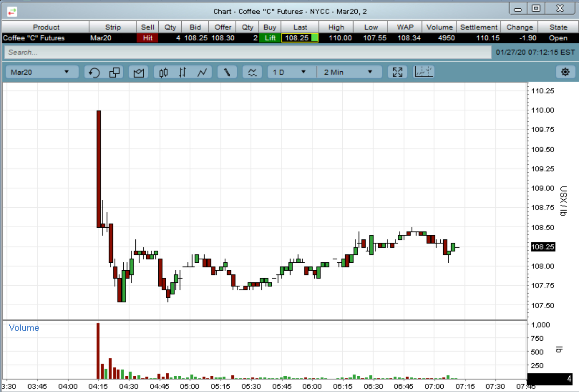Click the tallest red volume bar at 04:15

pyautogui.click(x=98, y=351)
